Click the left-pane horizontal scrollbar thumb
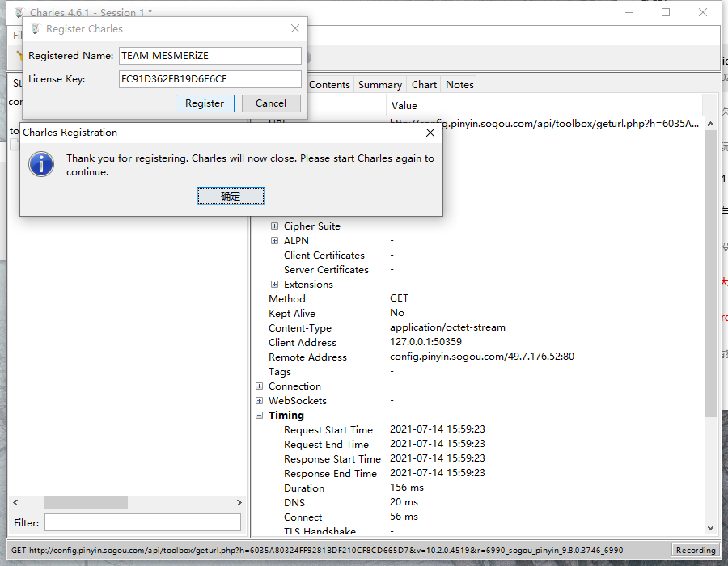The image size is (728, 566). (x=86, y=502)
